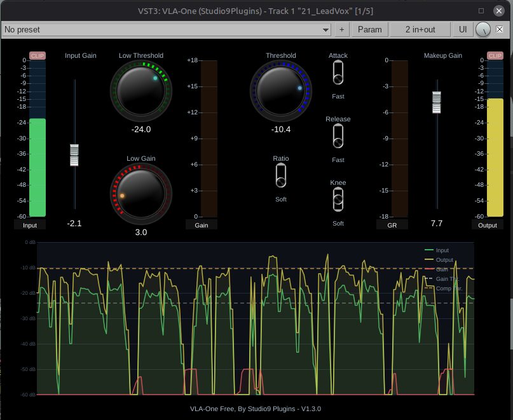513x420 pixels.
Task: Reset the Input meter CLIP indicator
Action: [x=38, y=56]
